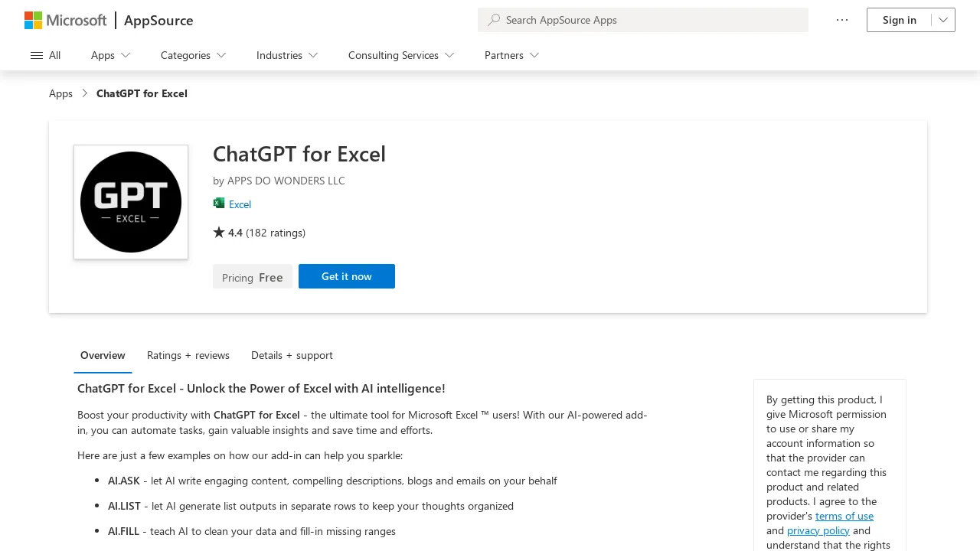Open the ellipsis more options menu
The image size is (980, 551).
click(842, 20)
